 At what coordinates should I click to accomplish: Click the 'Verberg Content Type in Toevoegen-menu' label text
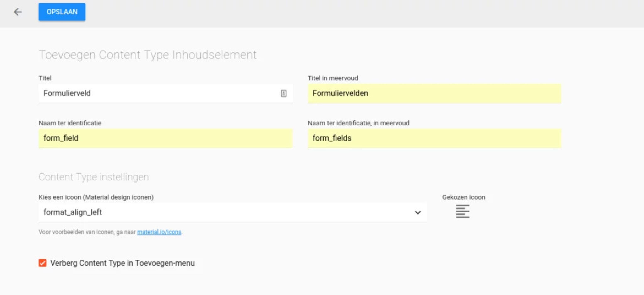tap(123, 263)
